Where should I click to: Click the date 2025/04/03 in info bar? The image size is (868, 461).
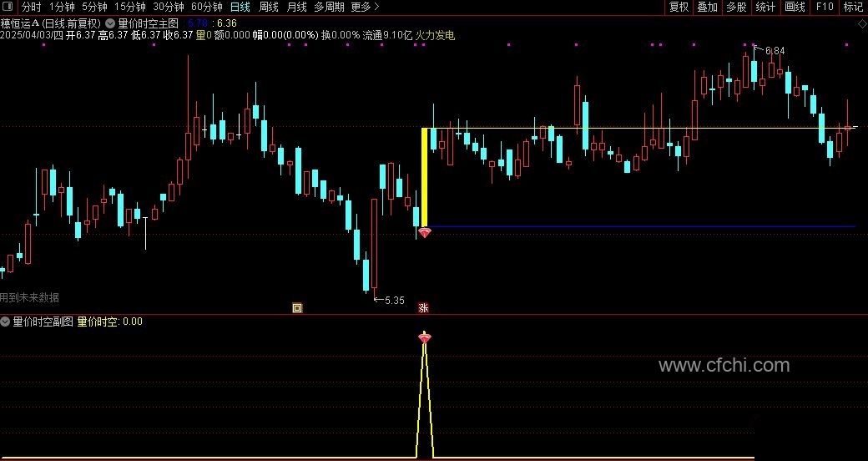click(x=26, y=35)
